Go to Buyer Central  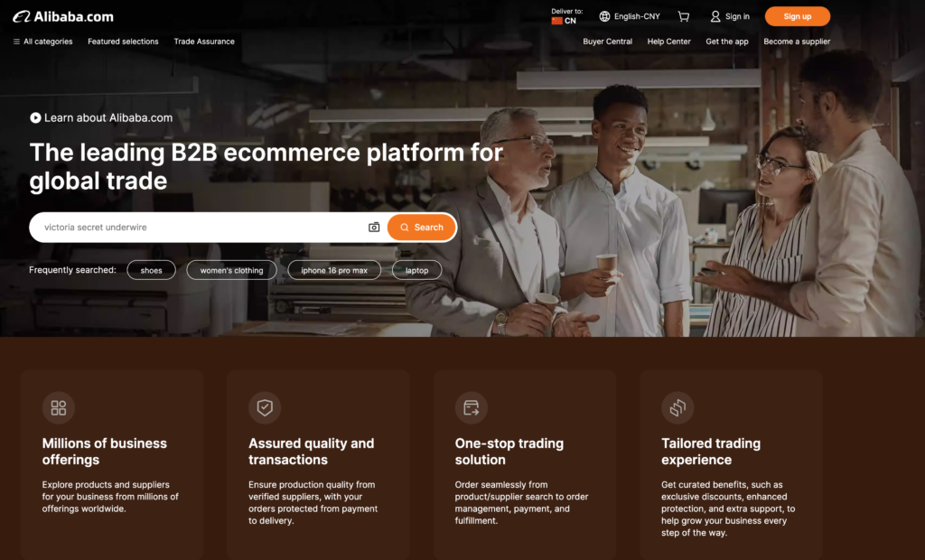607,42
